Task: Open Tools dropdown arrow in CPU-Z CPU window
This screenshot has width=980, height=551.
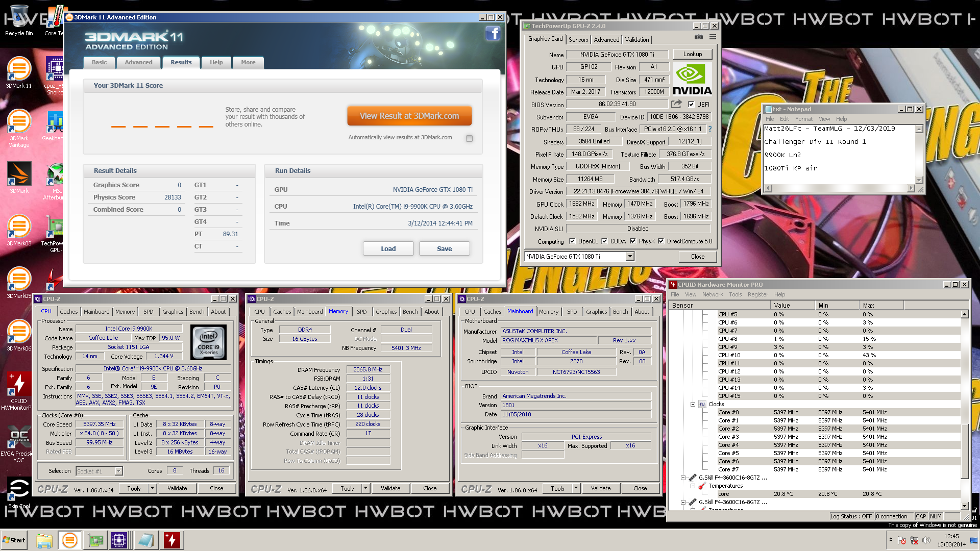Action: 152,488
